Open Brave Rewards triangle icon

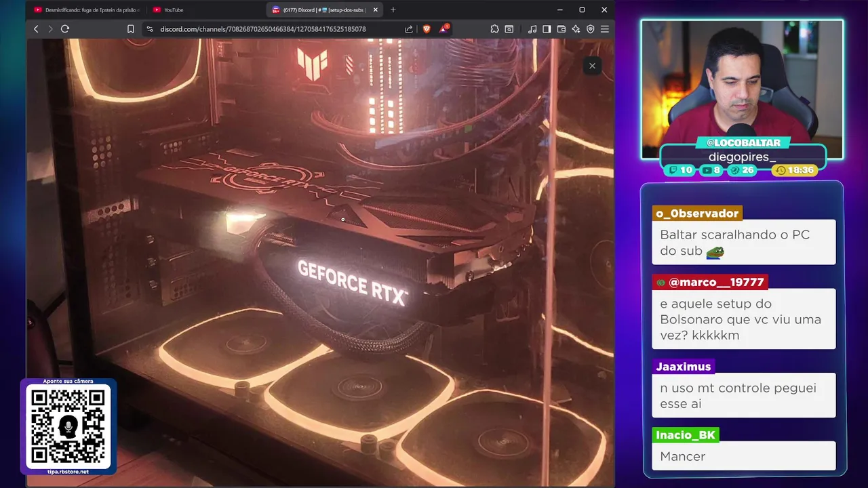(443, 28)
